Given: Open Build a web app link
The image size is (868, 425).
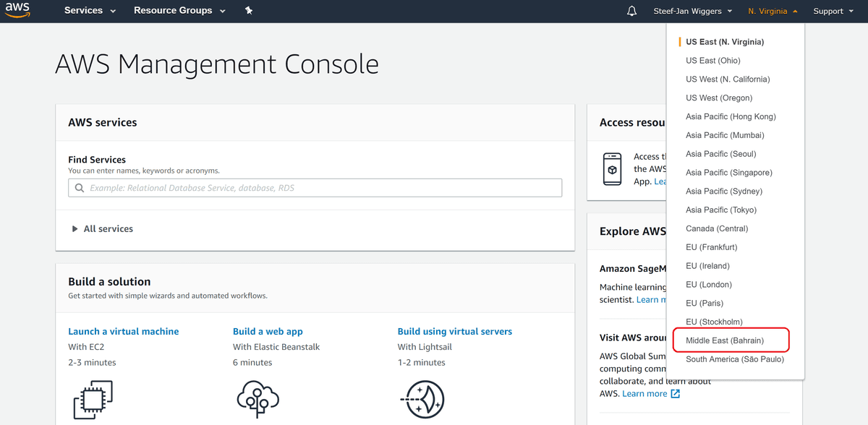Looking at the screenshot, I should [268, 332].
